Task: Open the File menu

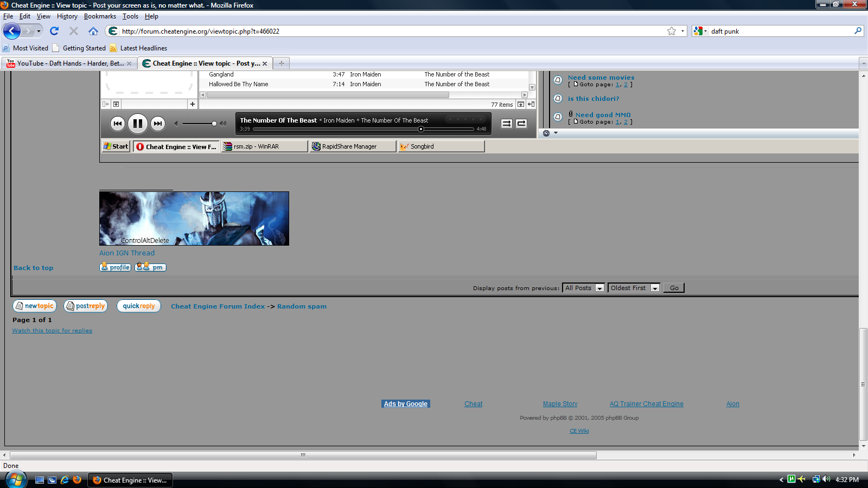Action: [x=8, y=16]
